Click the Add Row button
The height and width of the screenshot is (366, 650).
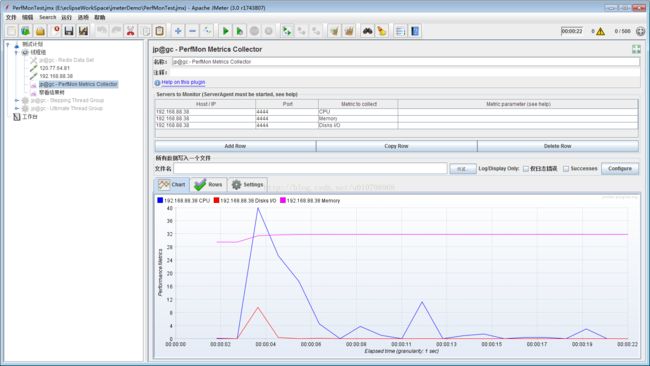[x=235, y=146]
